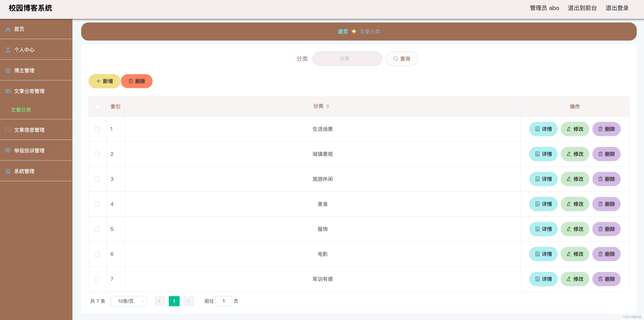
Task: Edit the 生活场景 category
Action: point(575,129)
